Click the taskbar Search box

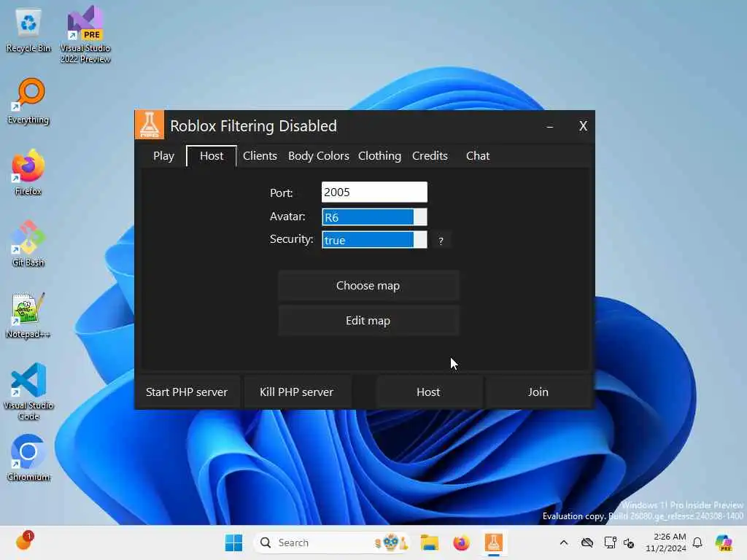point(333,542)
